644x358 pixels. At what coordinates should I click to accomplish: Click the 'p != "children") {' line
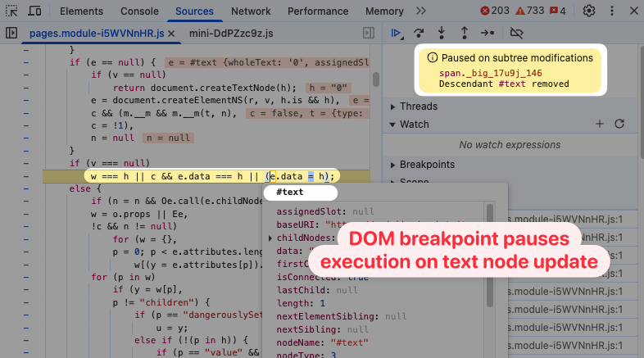coord(161,302)
